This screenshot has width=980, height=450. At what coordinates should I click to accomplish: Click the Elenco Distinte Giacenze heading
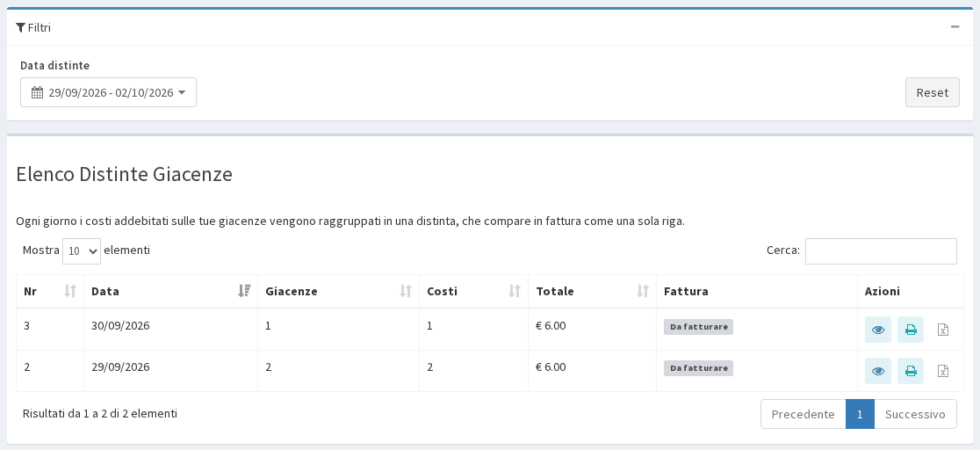coord(125,174)
